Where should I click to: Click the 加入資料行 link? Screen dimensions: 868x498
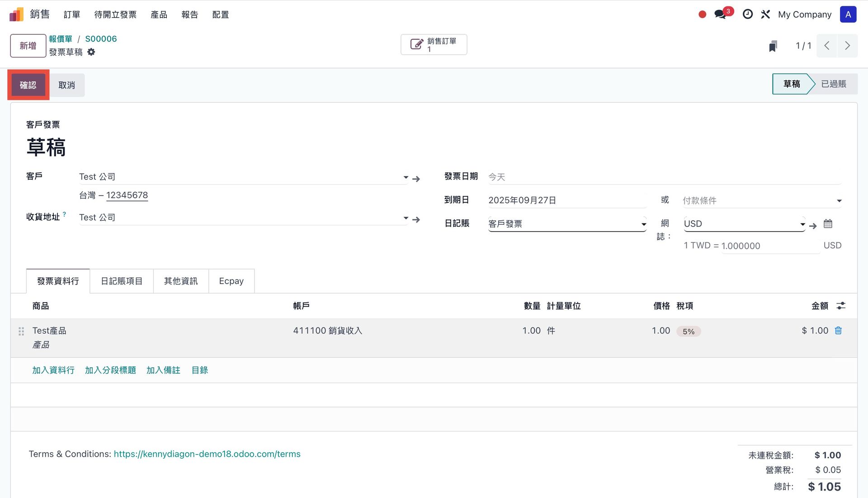(53, 370)
